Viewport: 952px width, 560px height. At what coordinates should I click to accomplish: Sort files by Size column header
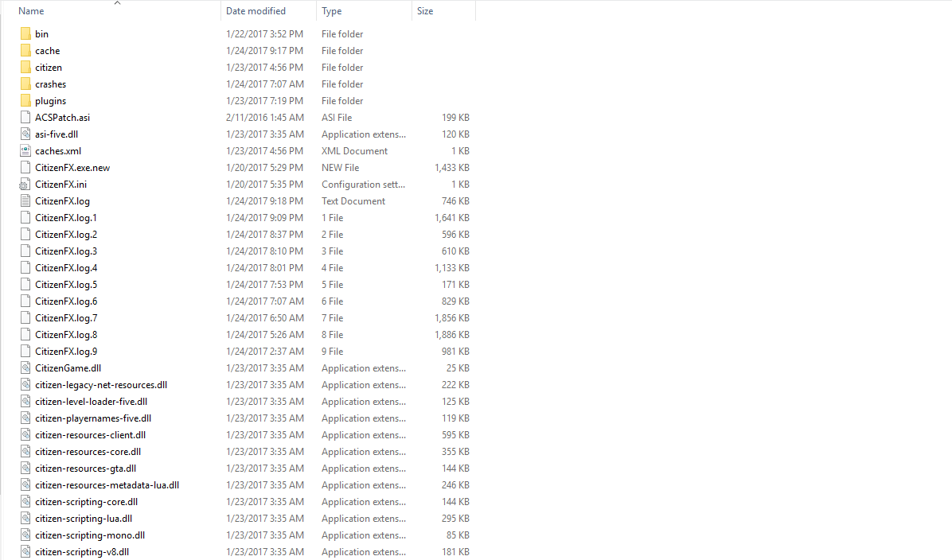coord(425,11)
